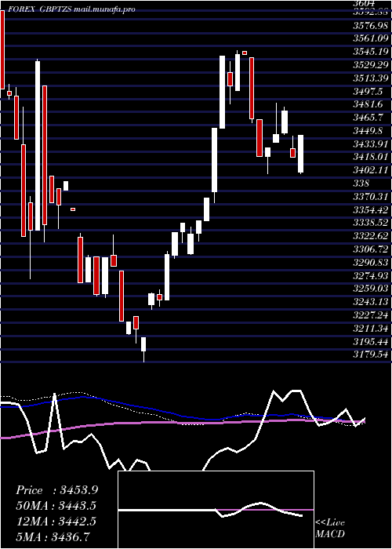Click the 3465.7 price axis label
The image size is (392, 549).
click(x=368, y=118)
